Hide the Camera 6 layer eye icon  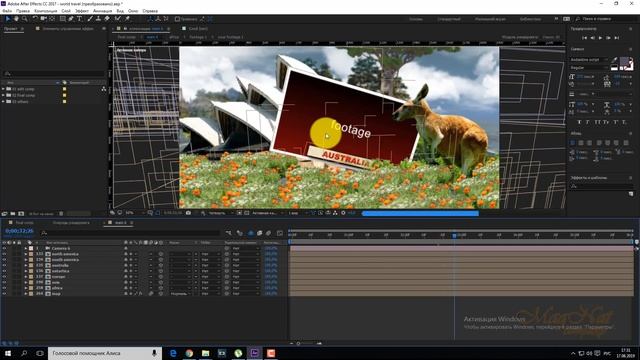[x=4, y=248]
